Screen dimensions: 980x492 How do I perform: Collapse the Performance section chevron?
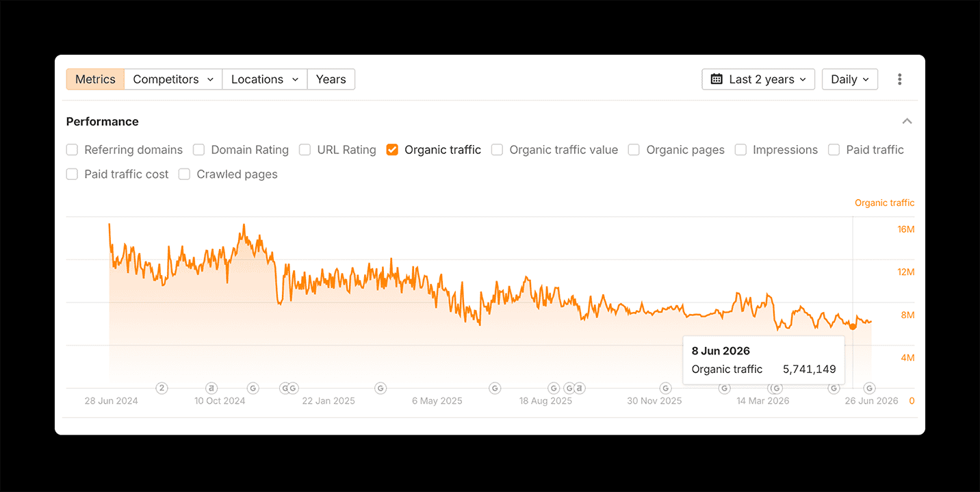(907, 121)
